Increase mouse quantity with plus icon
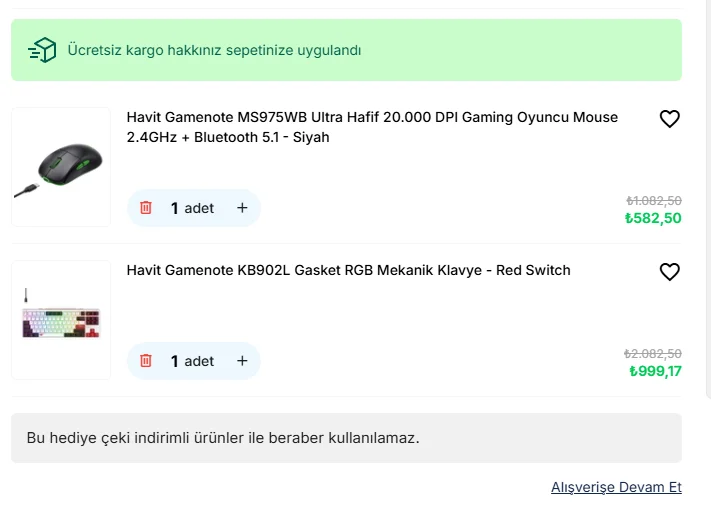The width and height of the screenshot is (711, 516). click(242, 208)
